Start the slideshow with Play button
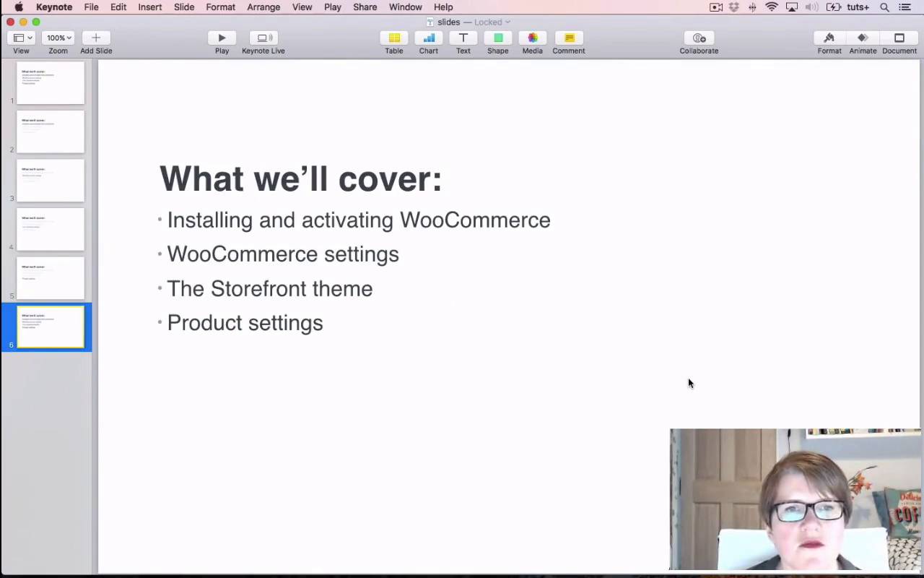The width and height of the screenshot is (924, 578). pyautogui.click(x=222, y=38)
